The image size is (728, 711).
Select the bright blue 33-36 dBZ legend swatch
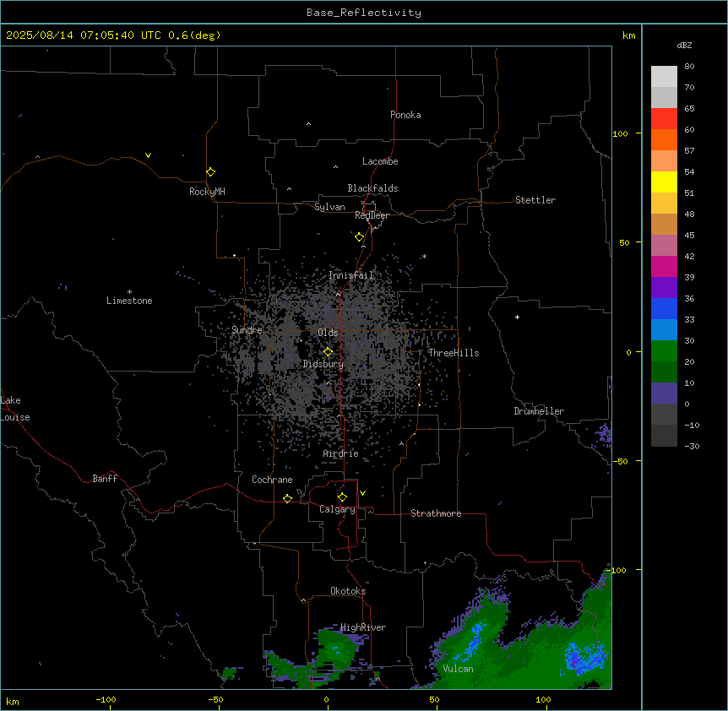(x=664, y=309)
